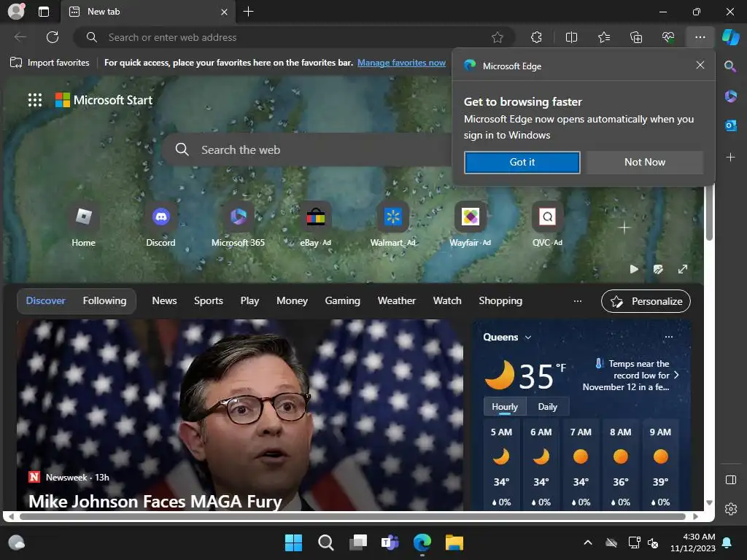This screenshot has height=560, width=747.
Task: Open Microsoft 365 quick link tile
Action: click(x=239, y=225)
